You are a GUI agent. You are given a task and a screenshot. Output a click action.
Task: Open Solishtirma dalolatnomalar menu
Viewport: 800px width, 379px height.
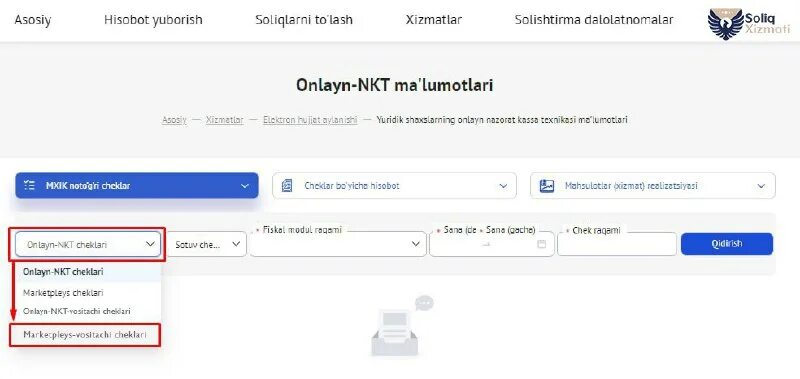(x=594, y=20)
